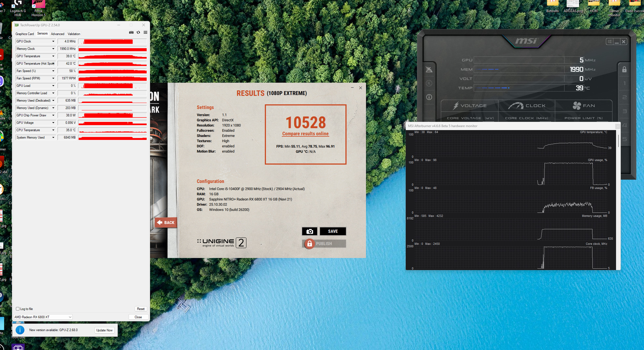Open the Compare results online link
Viewport: 644px width, 350px height.
coord(305,134)
